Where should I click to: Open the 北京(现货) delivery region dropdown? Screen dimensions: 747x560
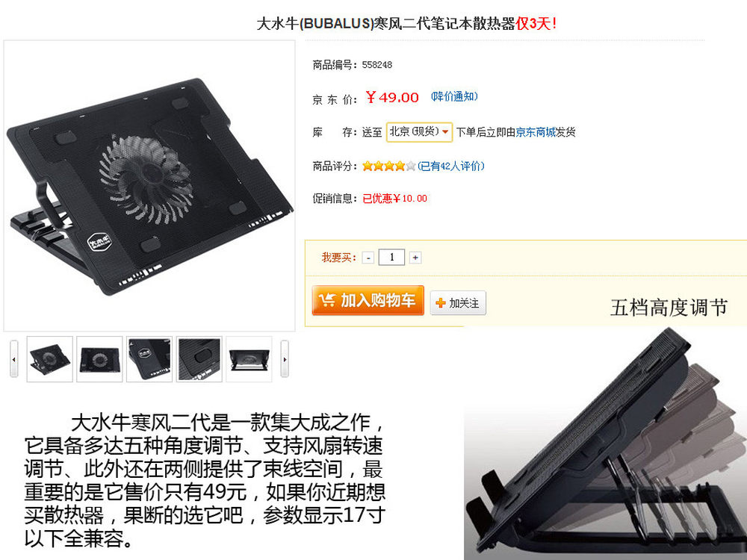click(x=419, y=131)
